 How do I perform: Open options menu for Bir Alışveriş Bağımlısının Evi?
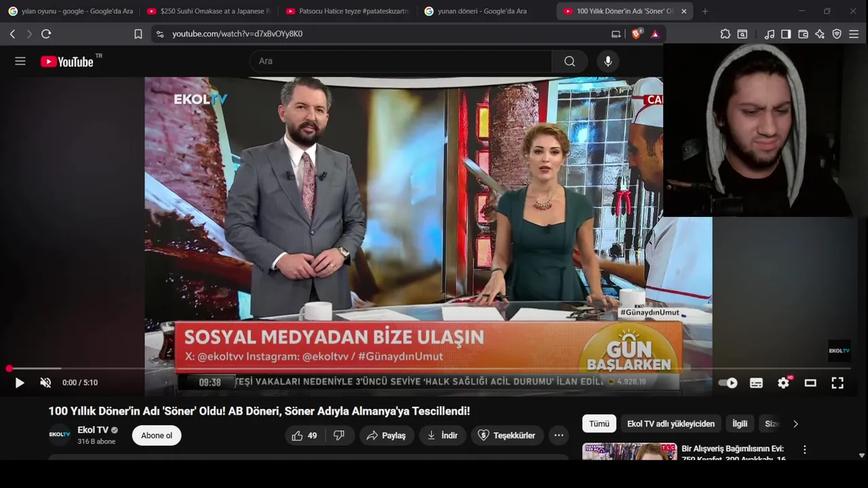coord(805,449)
